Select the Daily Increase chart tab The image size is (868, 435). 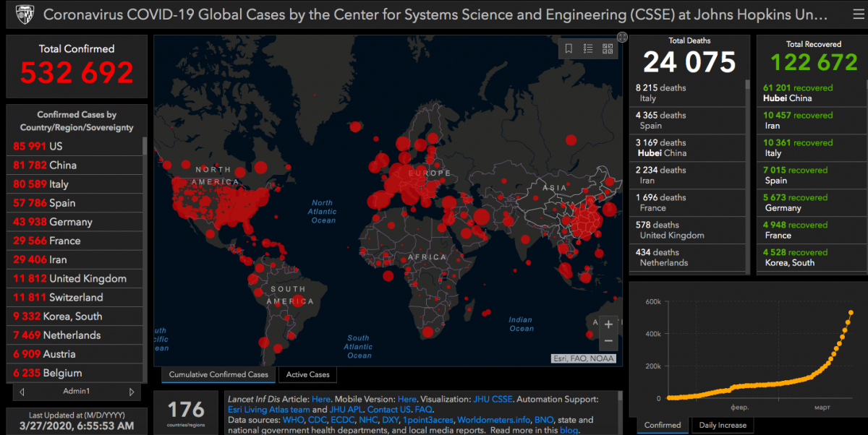click(x=723, y=425)
